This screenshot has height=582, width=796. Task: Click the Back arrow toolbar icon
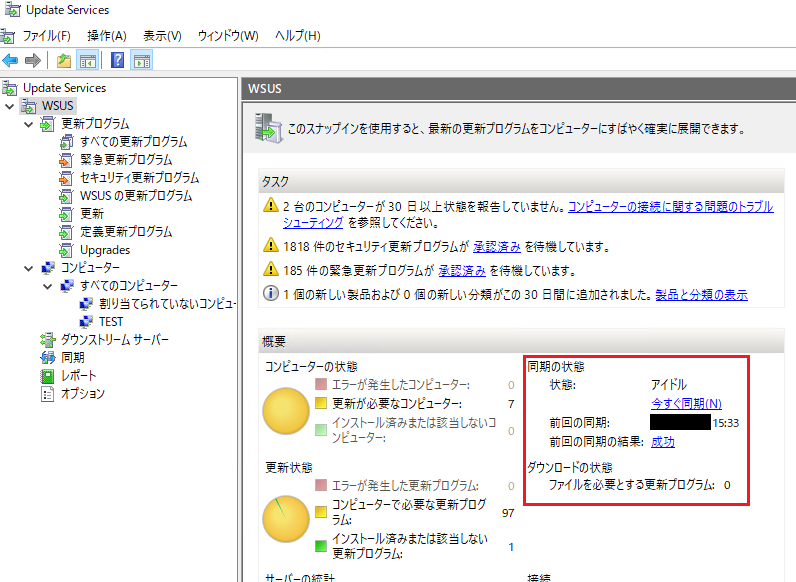pos(10,61)
